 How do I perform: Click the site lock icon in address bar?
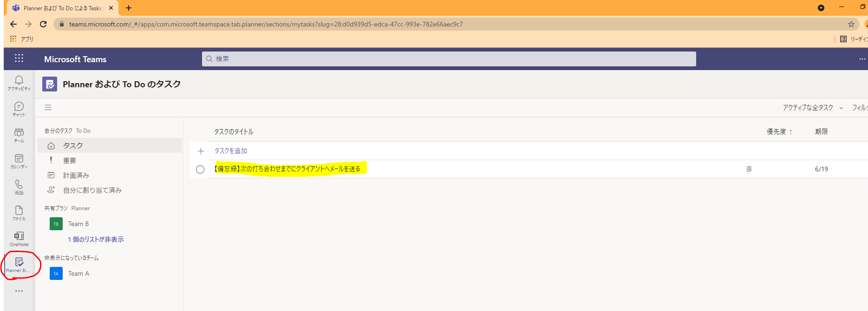(x=61, y=24)
